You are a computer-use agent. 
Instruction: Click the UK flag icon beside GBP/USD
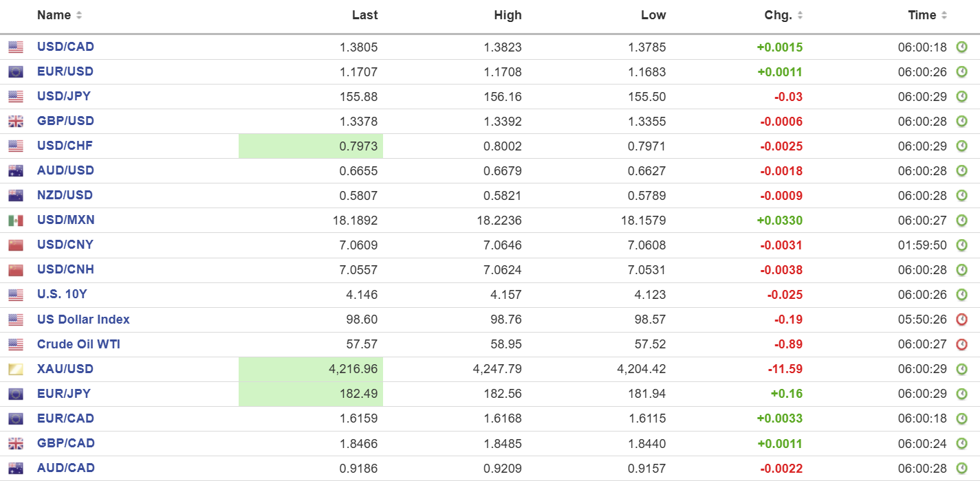click(x=16, y=122)
